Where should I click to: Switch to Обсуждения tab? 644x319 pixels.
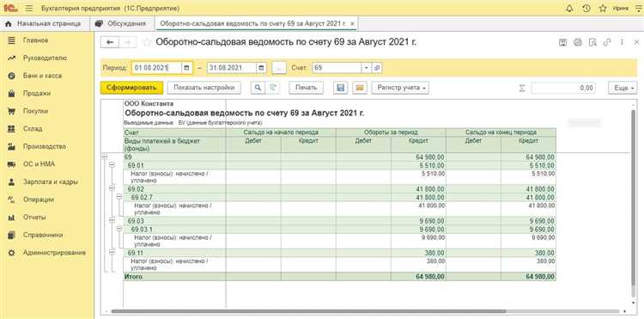[122, 24]
